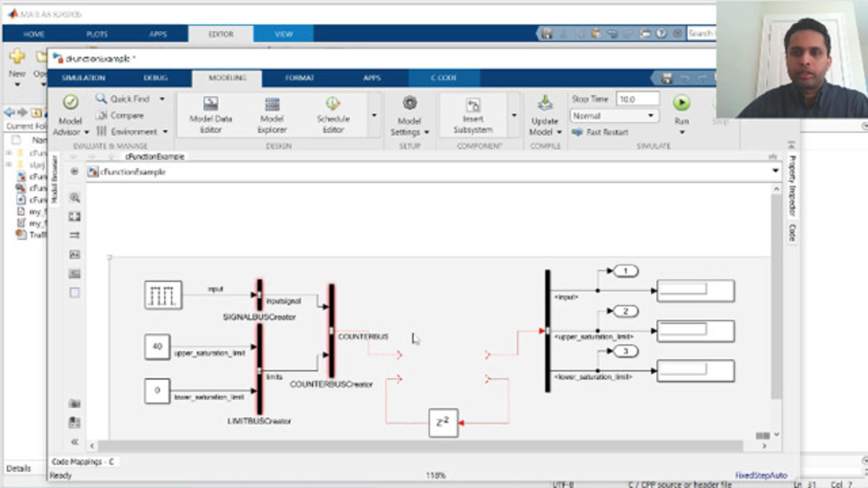
Task: Switch to the SIMULATION tab
Action: (x=83, y=78)
